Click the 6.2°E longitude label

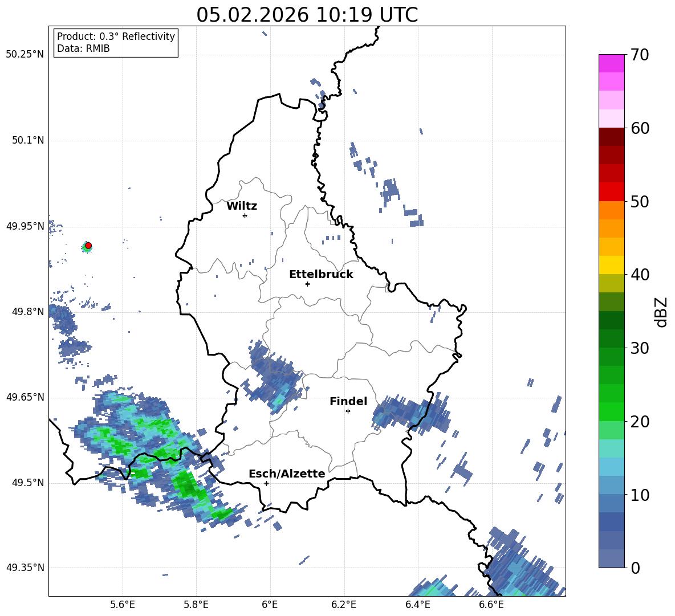[344, 605]
